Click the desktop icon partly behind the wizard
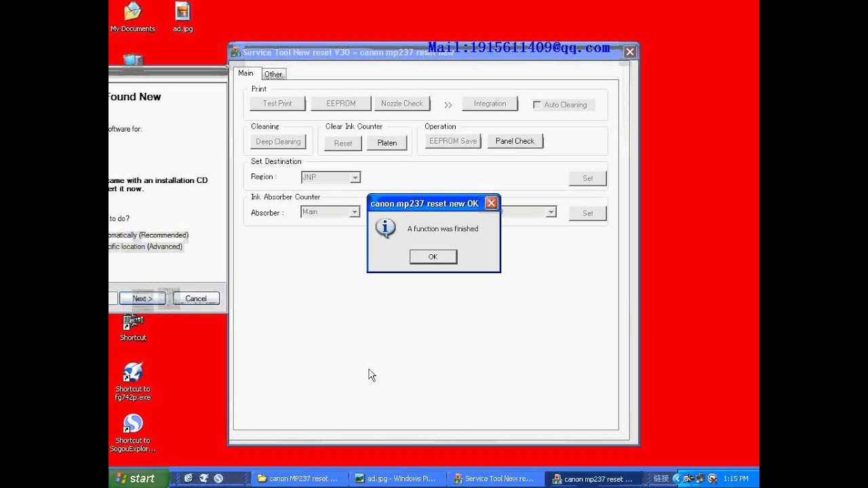 [133, 60]
